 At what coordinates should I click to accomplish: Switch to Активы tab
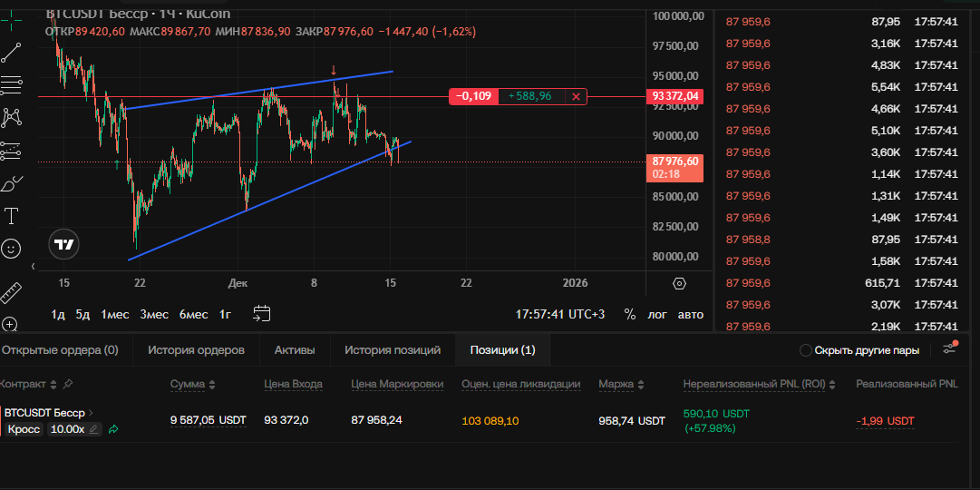pos(295,350)
